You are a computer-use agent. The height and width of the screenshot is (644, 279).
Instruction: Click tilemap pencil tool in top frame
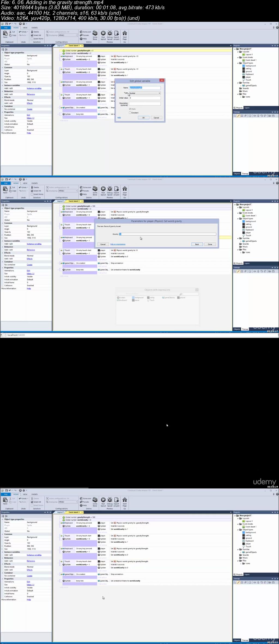tap(238, 116)
